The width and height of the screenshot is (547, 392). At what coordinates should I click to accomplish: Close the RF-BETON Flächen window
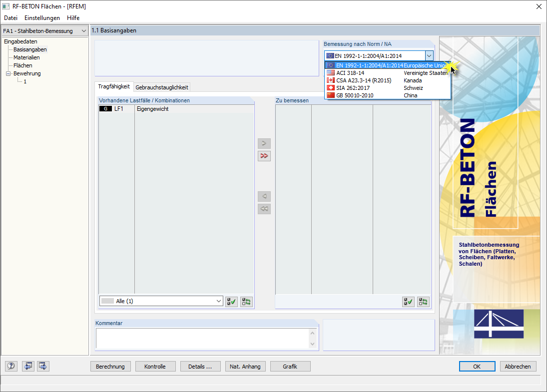[539, 6]
